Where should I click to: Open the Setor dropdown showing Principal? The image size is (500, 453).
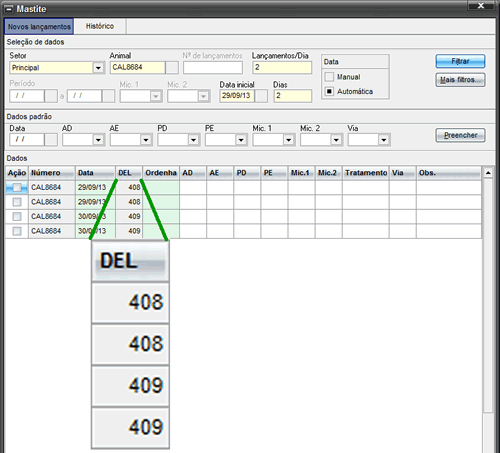[98, 68]
